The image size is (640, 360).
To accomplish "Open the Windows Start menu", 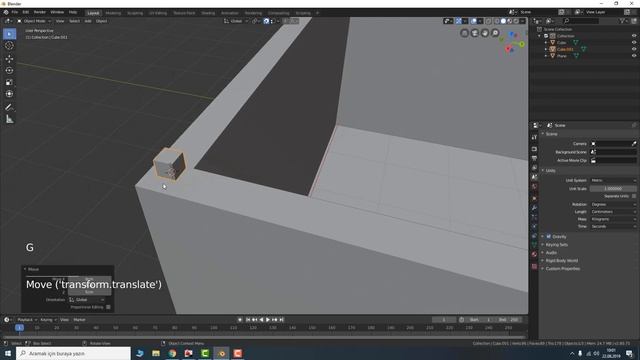I will 8,353.
